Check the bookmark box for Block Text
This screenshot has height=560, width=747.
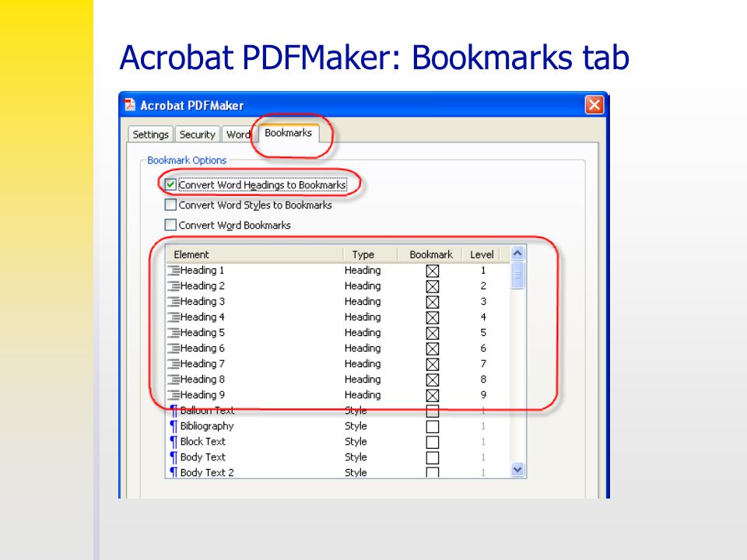click(432, 443)
